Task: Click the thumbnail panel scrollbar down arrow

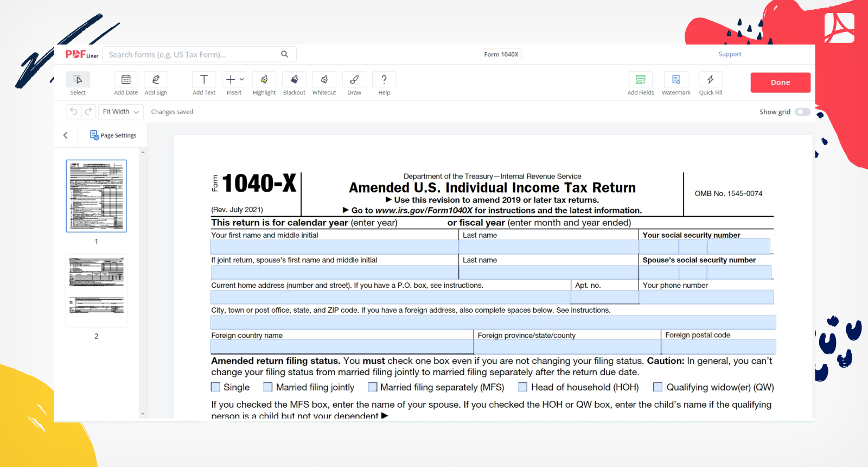Action: coord(143,414)
